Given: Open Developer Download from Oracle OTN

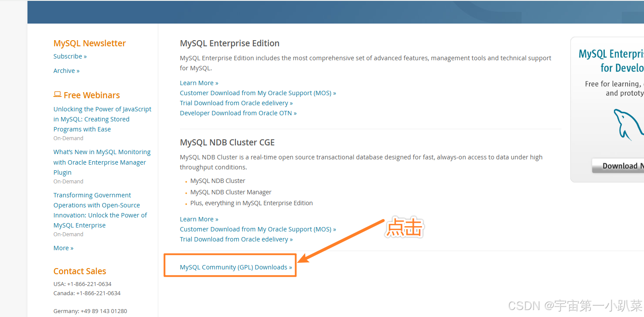Looking at the screenshot, I should [239, 113].
